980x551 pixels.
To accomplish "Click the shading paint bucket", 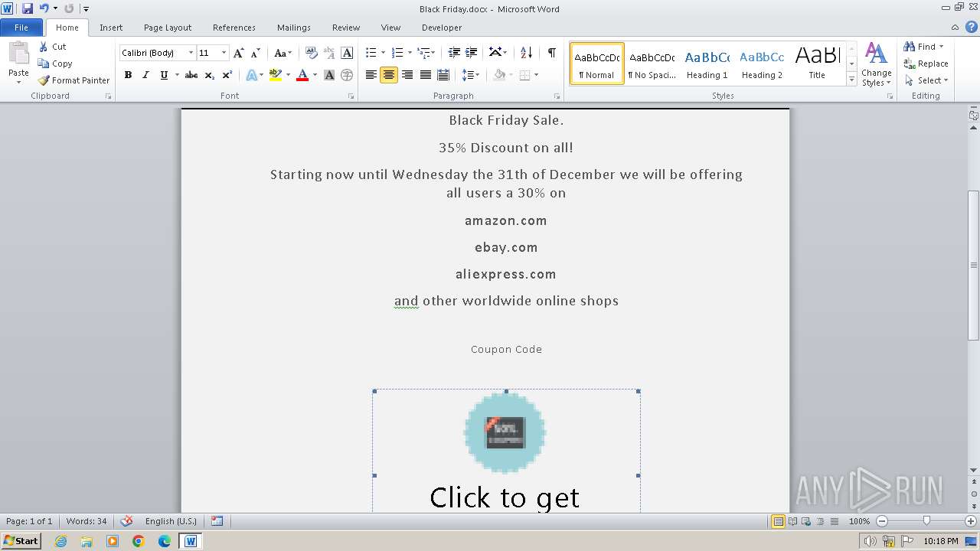I will point(499,75).
